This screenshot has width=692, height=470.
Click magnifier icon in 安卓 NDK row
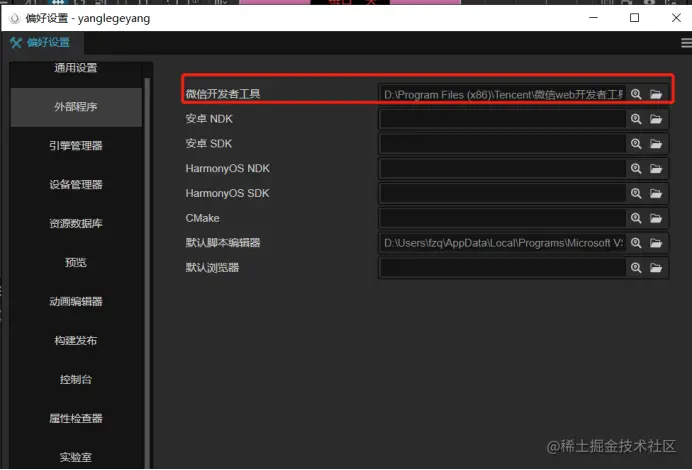pyautogui.click(x=636, y=119)
